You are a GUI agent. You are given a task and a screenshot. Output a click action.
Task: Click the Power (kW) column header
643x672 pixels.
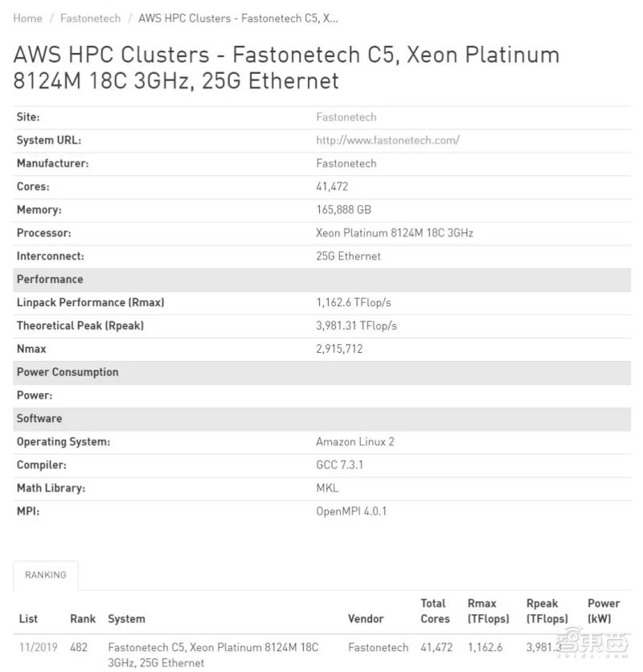(604, 611)
